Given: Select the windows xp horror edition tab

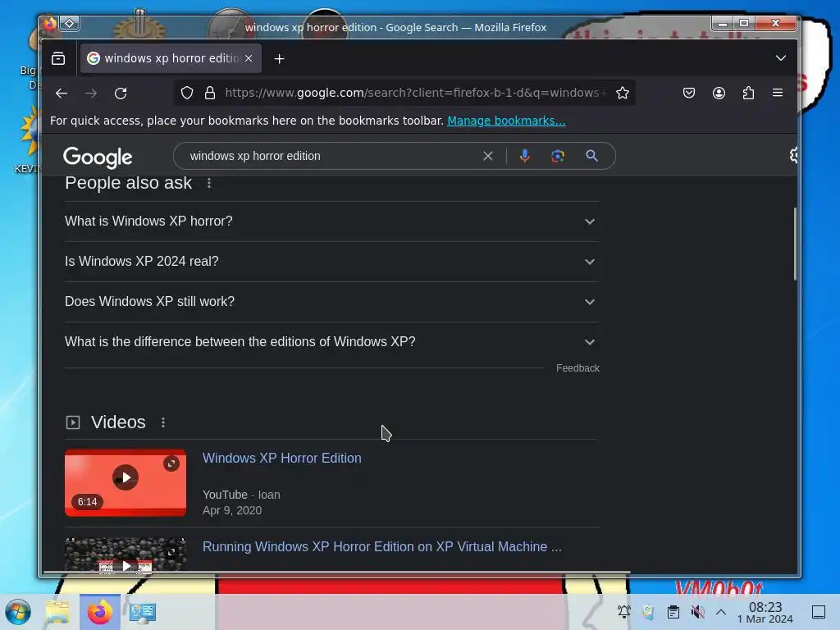Looking at the screenshot, I should (171, 58).
